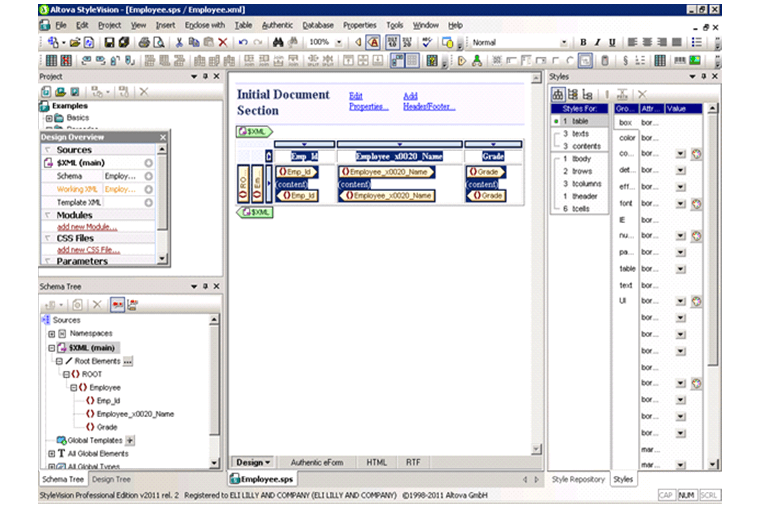Open color palette in the UI style row

pos(696,301)
